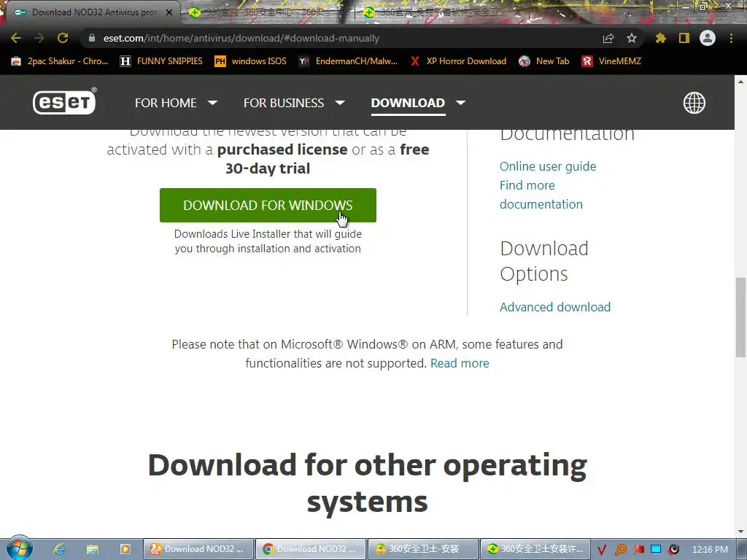Launch Internet Explorer from taskbar
Viewport: 747px width, 560px height.
click(x=58, y=549)
